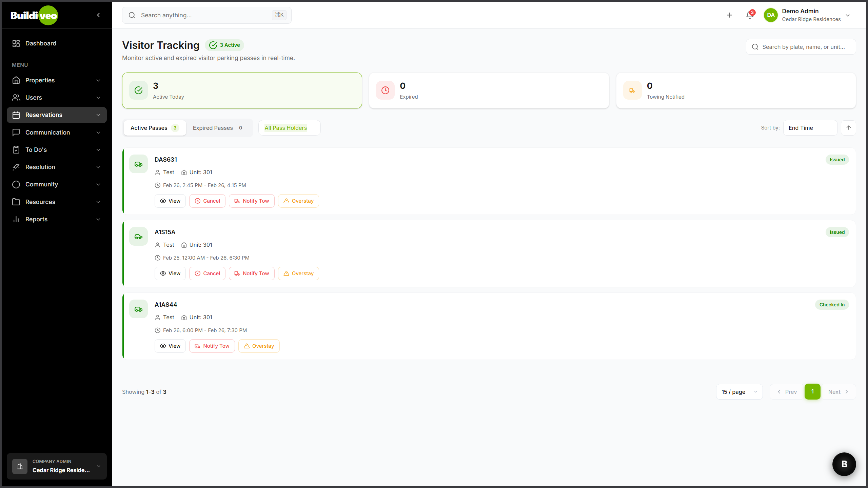Flag Overstay on pass DAS631
This screenshot has height=488, width=868.
(x=298, y=201)
